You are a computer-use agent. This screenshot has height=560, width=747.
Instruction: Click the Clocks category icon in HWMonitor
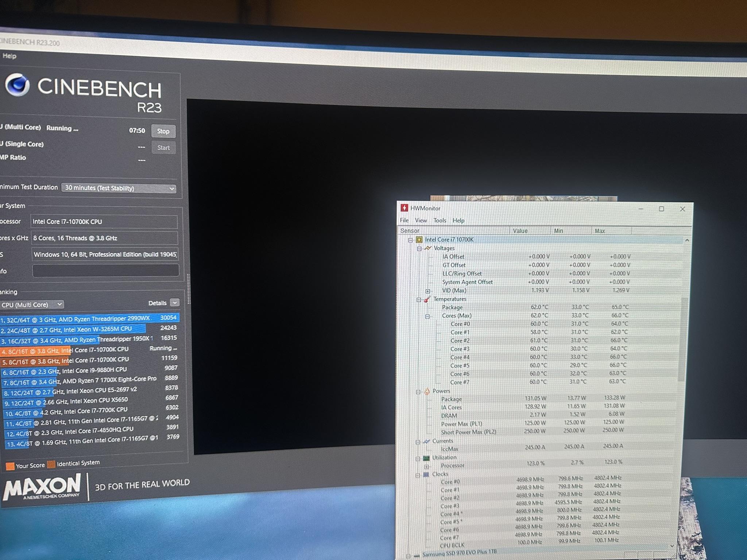pyautogui.click(x=426, y=474)
